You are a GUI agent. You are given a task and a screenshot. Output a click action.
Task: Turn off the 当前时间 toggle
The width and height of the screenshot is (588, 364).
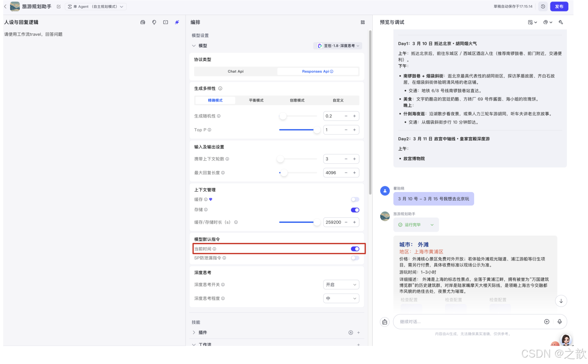[x=355, y=249]
